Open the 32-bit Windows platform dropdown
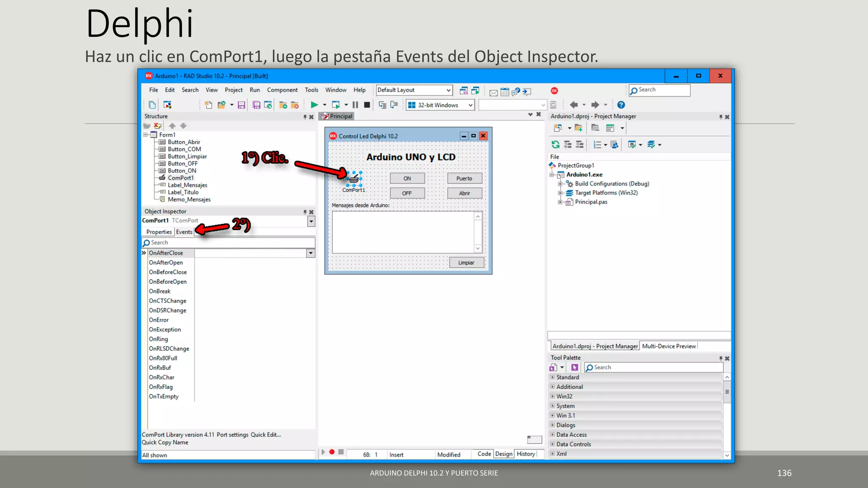The height and width of the screenshot is (488, 868). (470, 105)
